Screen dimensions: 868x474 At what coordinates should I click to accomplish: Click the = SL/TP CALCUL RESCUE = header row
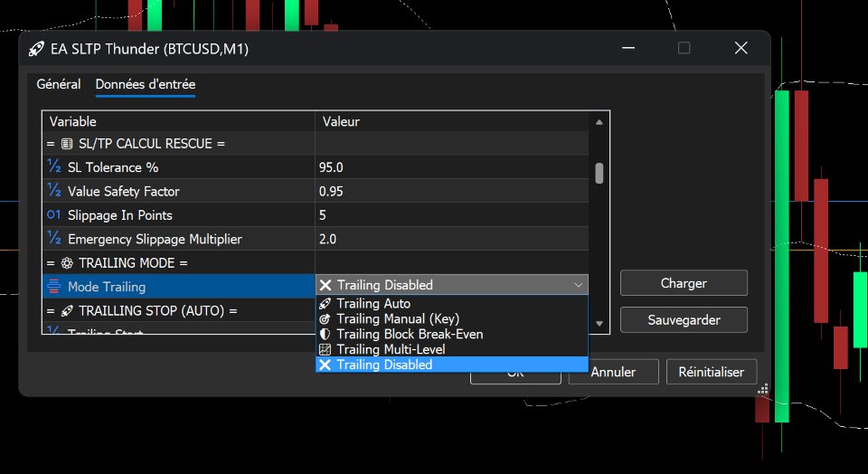click(x=316, y=144)
